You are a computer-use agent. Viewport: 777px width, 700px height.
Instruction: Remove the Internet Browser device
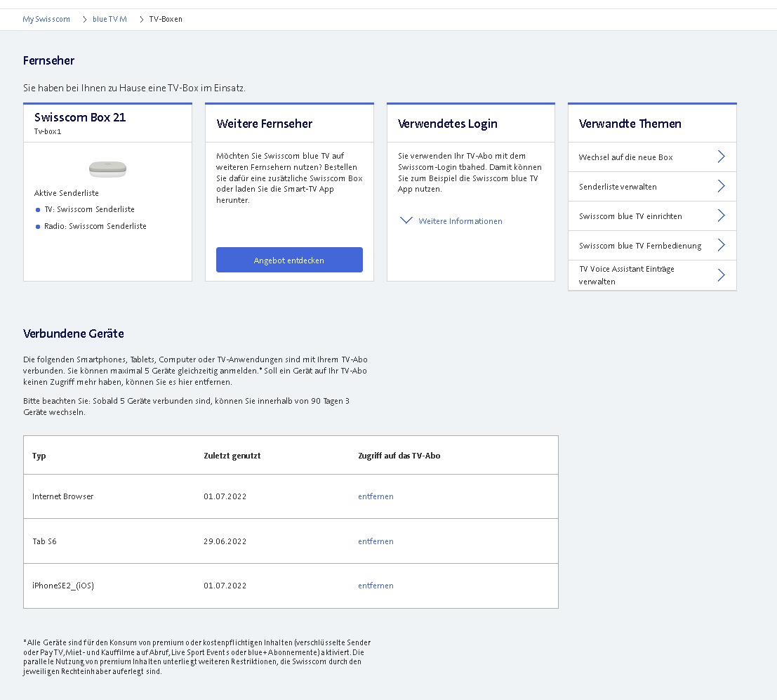click(376, 496)
